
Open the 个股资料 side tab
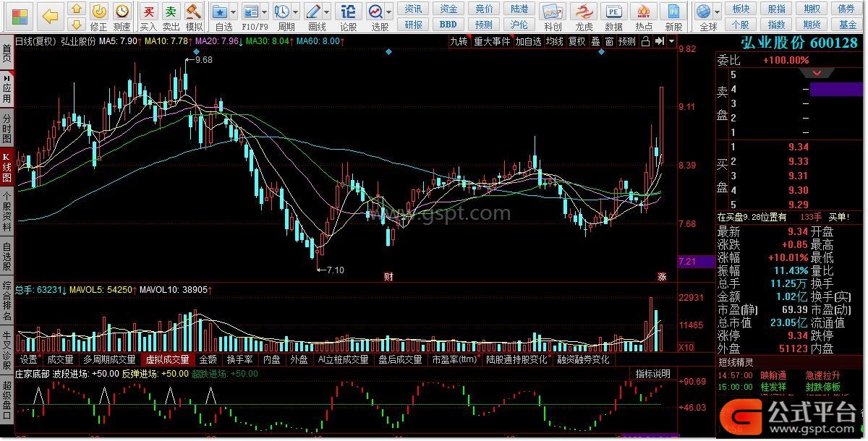click(7, 210)
